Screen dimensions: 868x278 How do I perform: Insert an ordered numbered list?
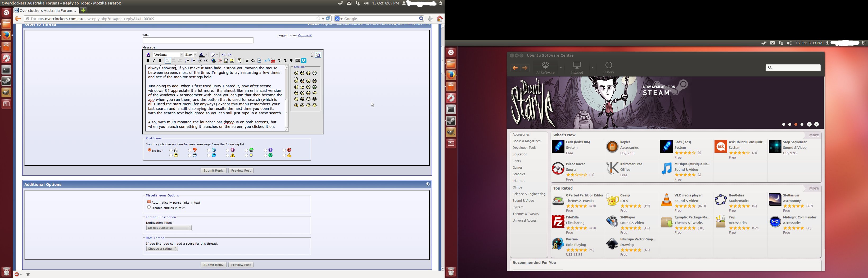(x=187, y=61)
